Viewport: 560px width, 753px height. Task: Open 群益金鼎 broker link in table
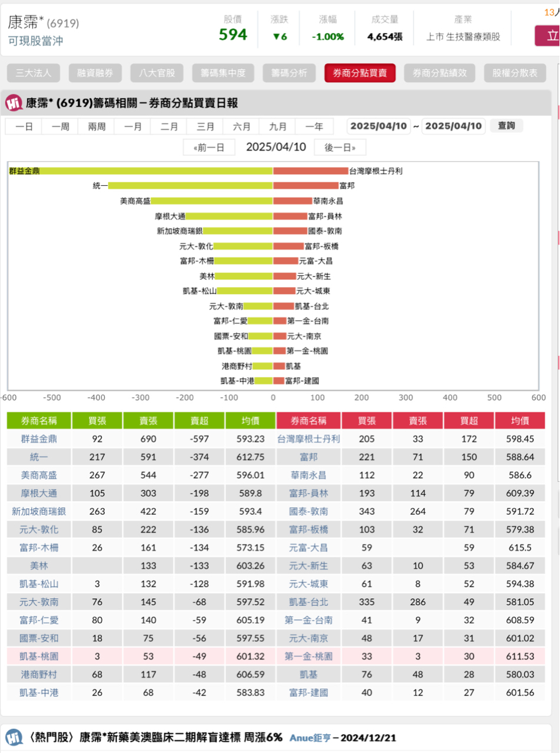[x=39, y=439]
